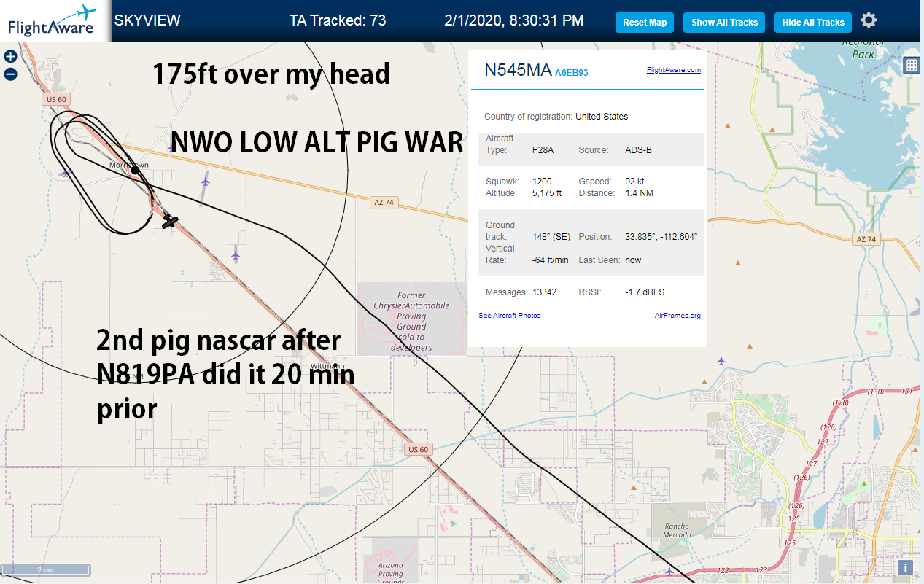
Task: Click the ground speed value 92 kt
Action: [x=635, y=182]
